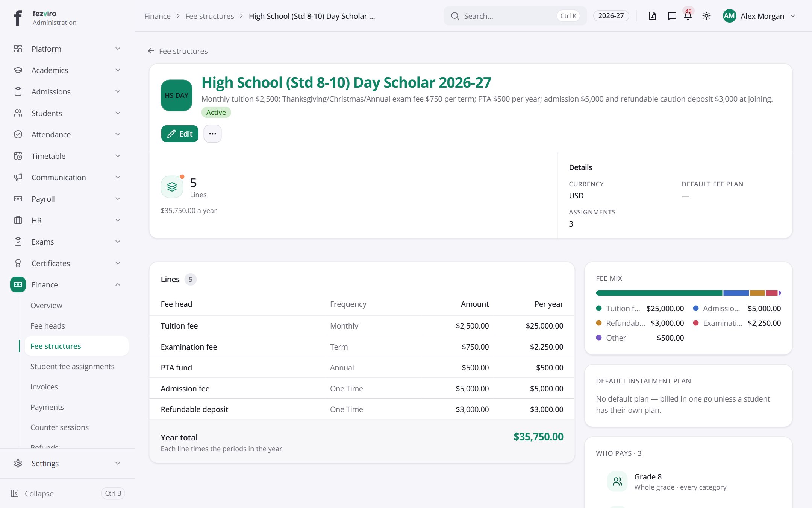Click the Refundable deposit line row
Image resolution: width=812 pixels, height=508 pixels.
point(362,409)
